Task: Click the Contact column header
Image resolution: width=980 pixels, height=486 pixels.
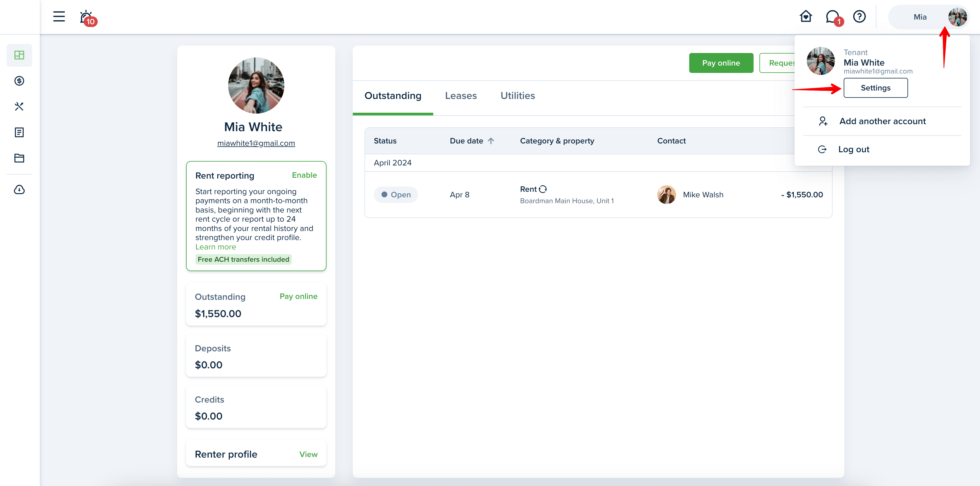Action: 671,141
